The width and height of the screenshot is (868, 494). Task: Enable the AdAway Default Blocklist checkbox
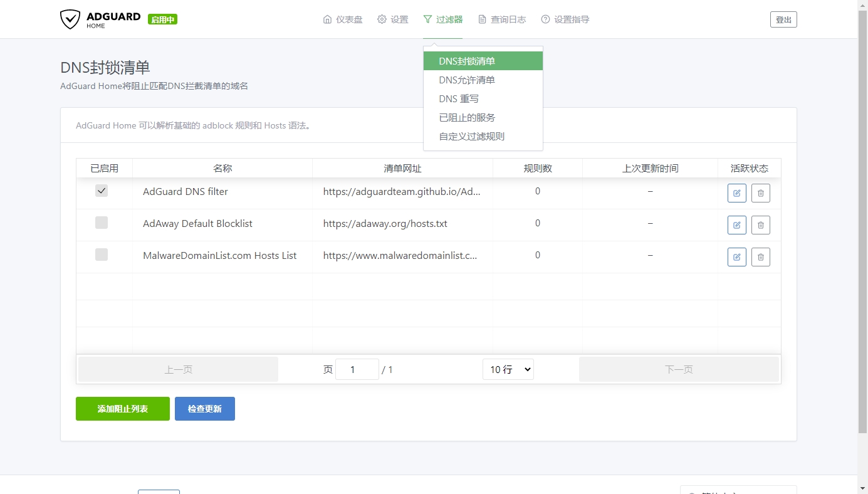click(102, 223)
